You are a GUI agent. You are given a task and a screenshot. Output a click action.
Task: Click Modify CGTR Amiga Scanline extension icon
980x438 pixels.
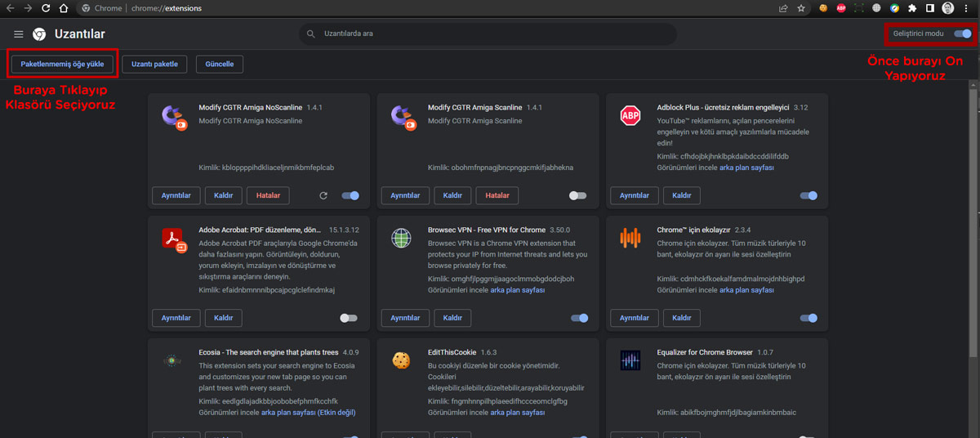[x=403, y=116]
